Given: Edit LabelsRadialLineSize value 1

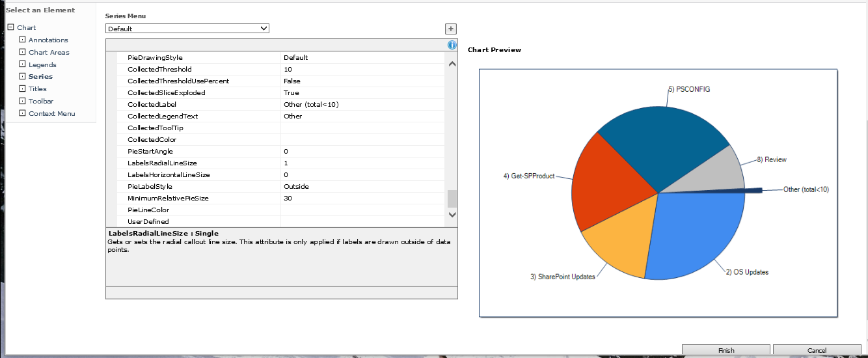Looking at the screenshot, I should tap(362, 163).
